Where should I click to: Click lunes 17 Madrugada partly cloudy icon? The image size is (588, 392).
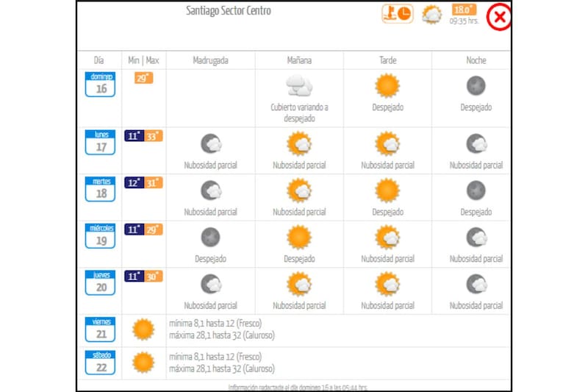coord(211,144)
